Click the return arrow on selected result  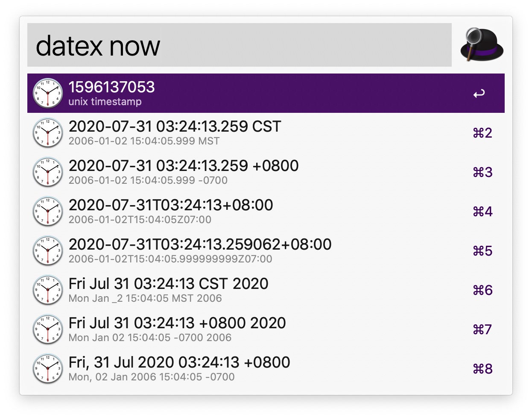479,93
